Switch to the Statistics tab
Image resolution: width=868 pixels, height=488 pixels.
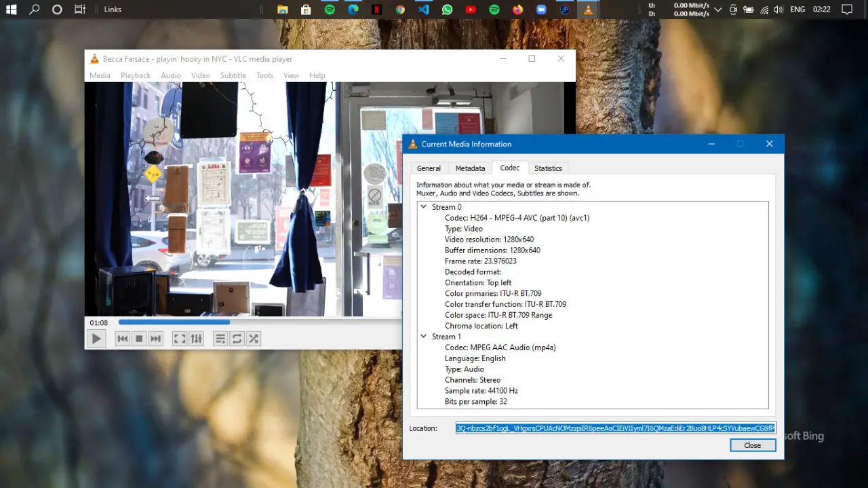[548, 168]
